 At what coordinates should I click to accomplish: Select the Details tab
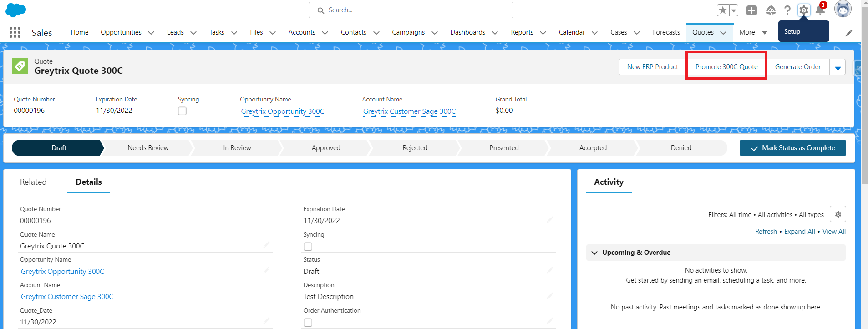[89, 182]
